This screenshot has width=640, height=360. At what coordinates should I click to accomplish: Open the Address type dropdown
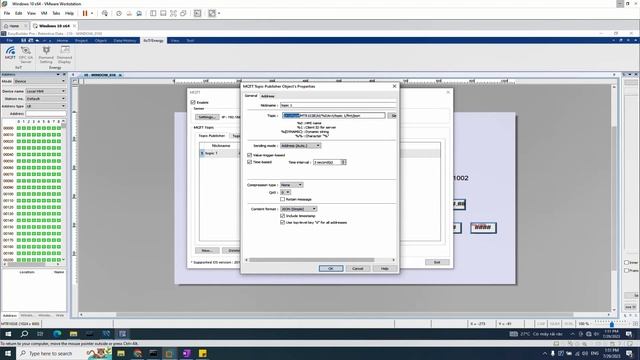45,106
